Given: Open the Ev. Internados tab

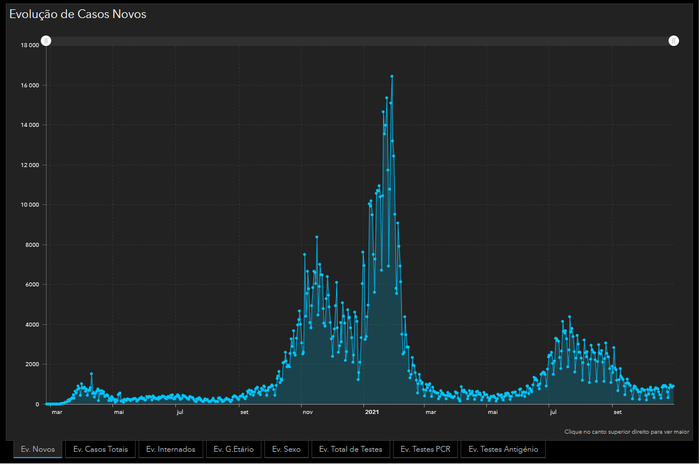Looking at the screenshot, I should pos(170,450).
